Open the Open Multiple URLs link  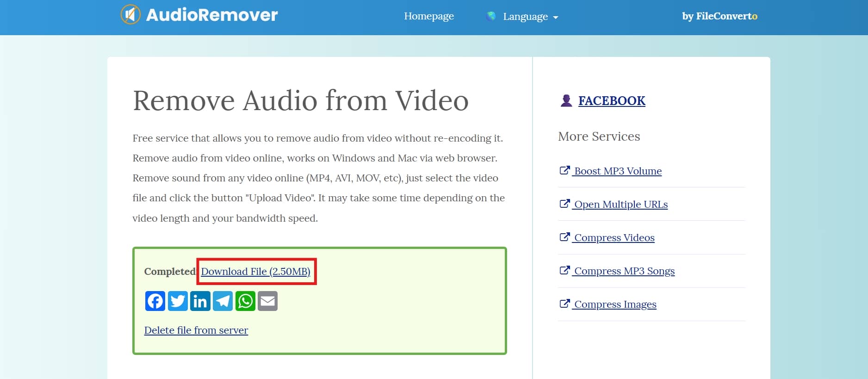(621, 205)
